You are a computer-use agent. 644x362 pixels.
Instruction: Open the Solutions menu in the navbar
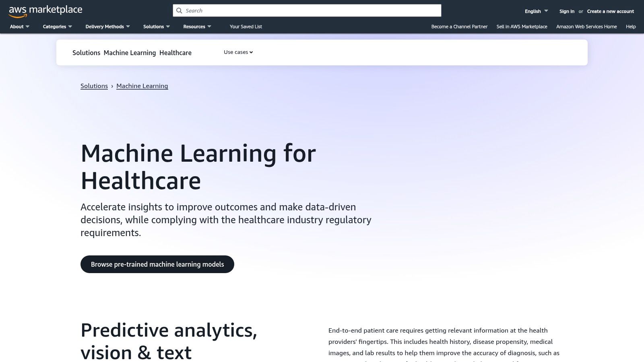pos(156,27)
